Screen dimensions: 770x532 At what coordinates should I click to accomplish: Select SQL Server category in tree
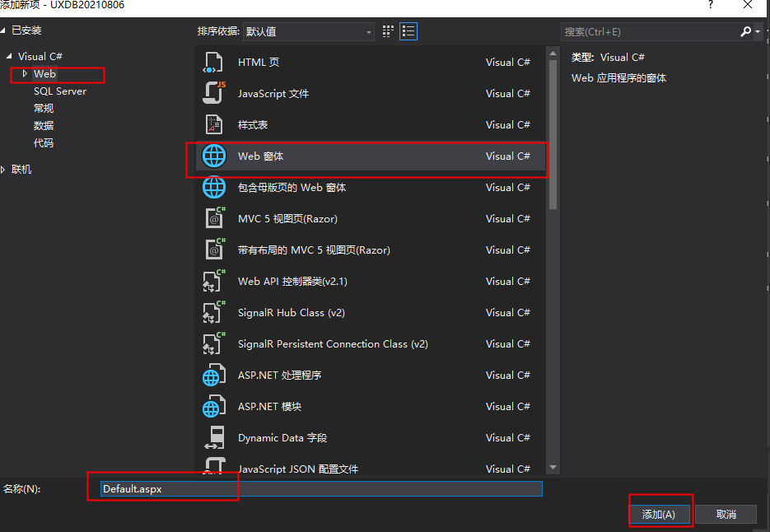59,91
